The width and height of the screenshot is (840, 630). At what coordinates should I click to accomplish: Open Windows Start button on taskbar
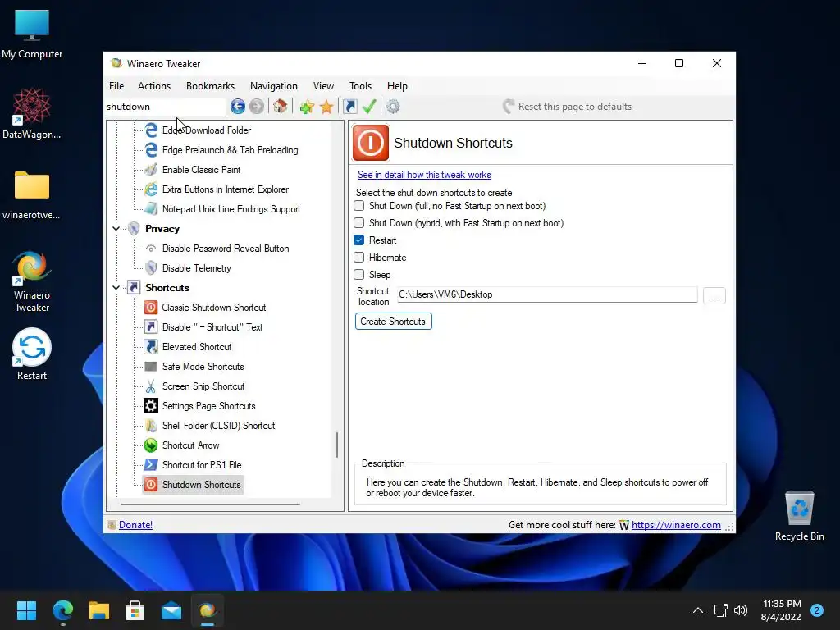[x=26, y=610]
